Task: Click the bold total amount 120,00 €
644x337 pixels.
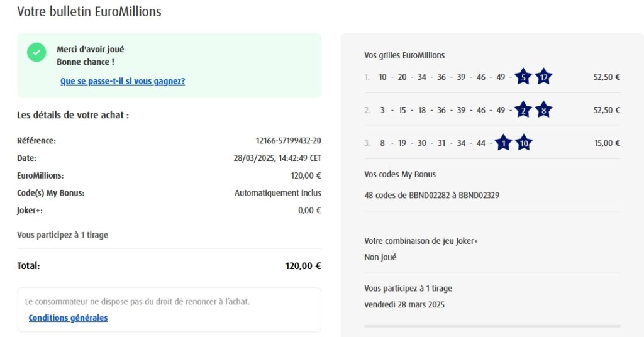Action: coord(303,266)
